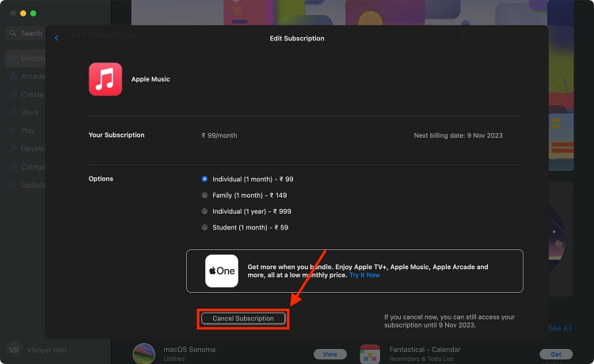Open the Create section in sidebar
The image size is (594, 364).
(26, 95)
